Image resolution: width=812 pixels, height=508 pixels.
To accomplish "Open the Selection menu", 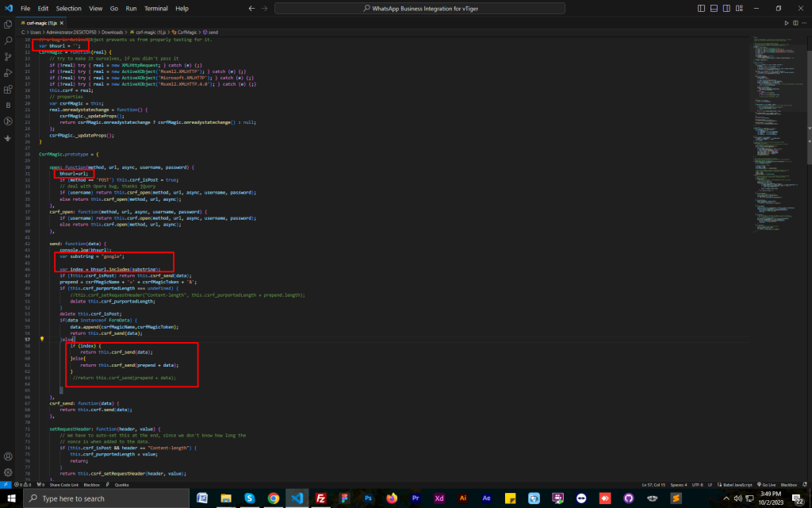I will (x=68, y=8).
